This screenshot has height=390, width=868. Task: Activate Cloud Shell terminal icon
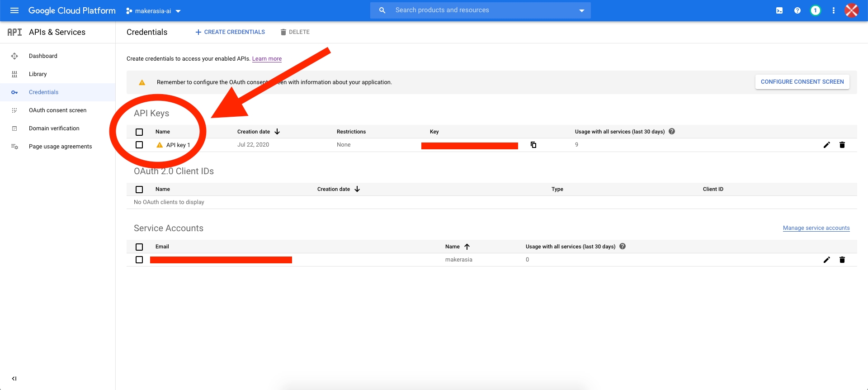(x=779, y=10)
